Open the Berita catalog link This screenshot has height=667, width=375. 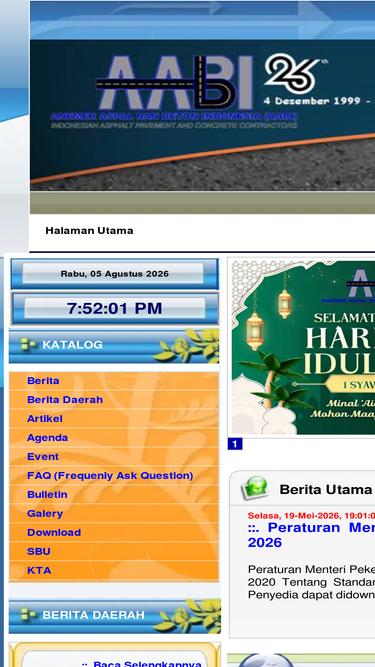[x=43, y=381]
